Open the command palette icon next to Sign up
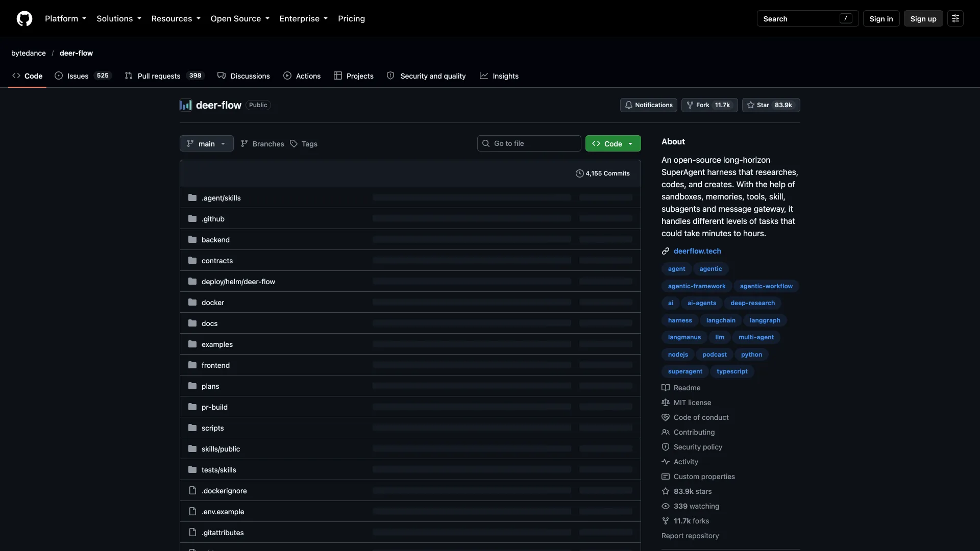The width and height of the screenshot is (980, 551). coord(955,18)
